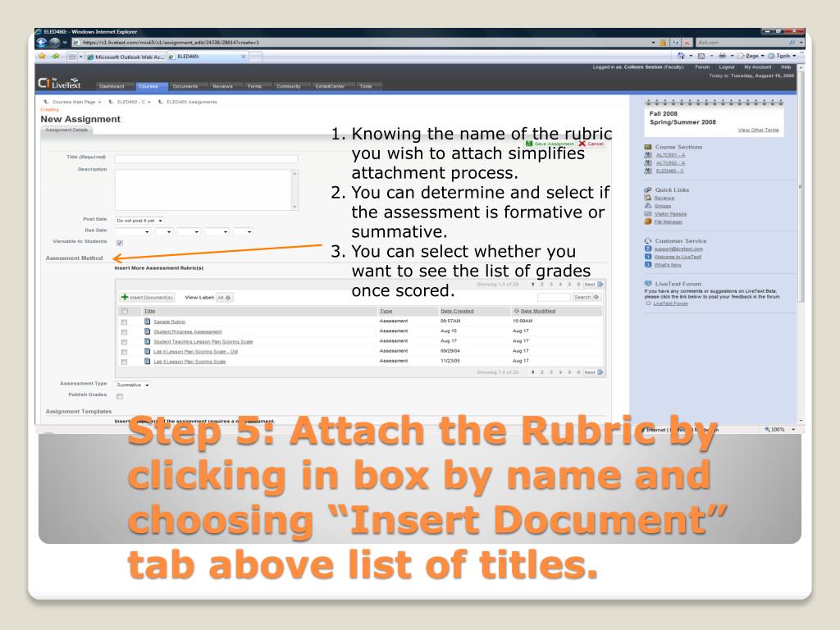The image size is (840, 630).
Task: Open the ELED460 - C section link
Action: click(x=669, y=171)
